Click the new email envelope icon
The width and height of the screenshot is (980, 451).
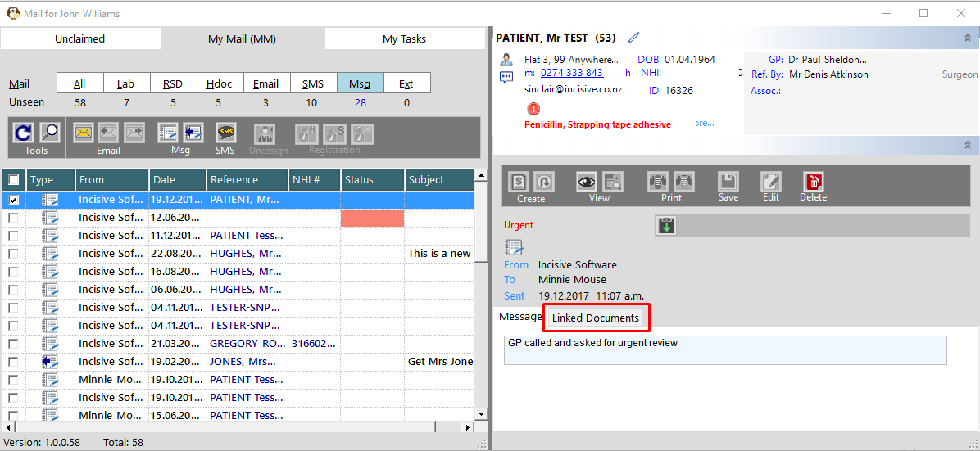pyautogui.click(x=83, y=133)
